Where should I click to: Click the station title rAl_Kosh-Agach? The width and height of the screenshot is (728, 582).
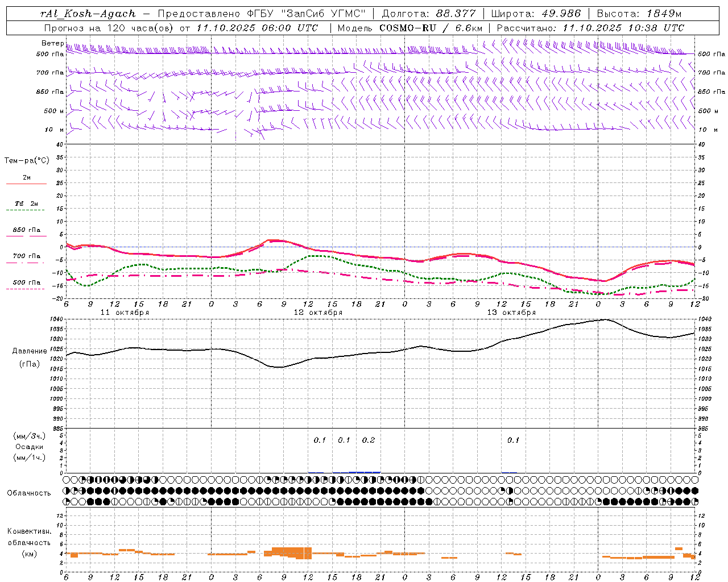pos(89,14)
